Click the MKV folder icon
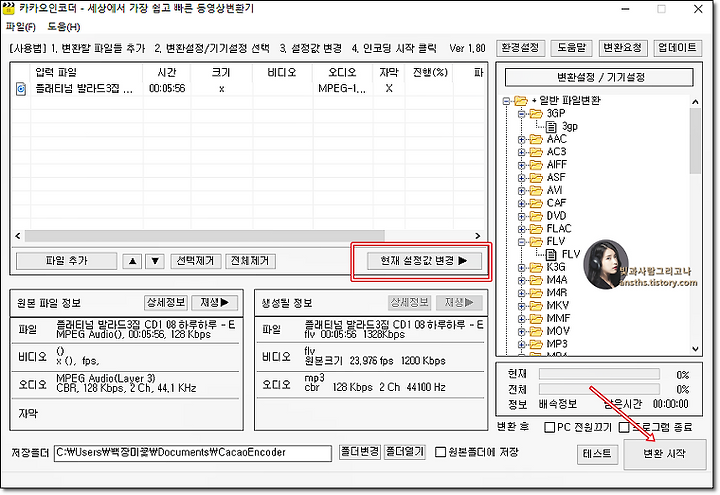Image resolution: width=720 pixels, height=495 pixels. point(536,305)
